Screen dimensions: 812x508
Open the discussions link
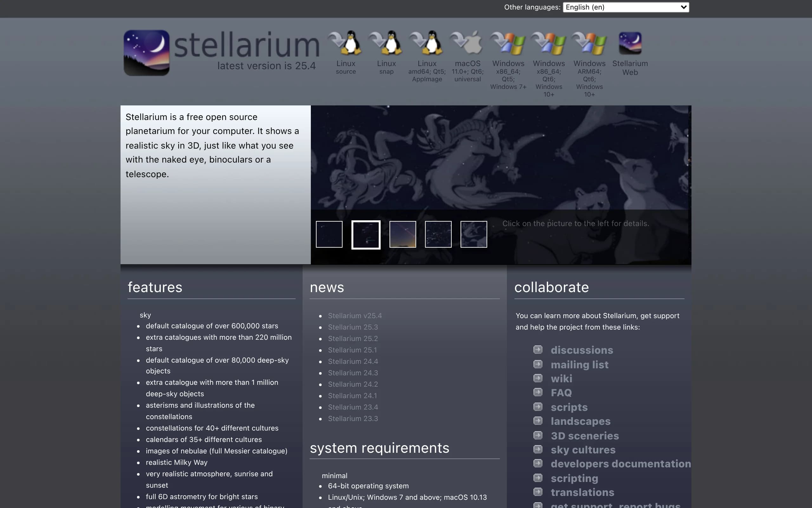tap(582, 350)
